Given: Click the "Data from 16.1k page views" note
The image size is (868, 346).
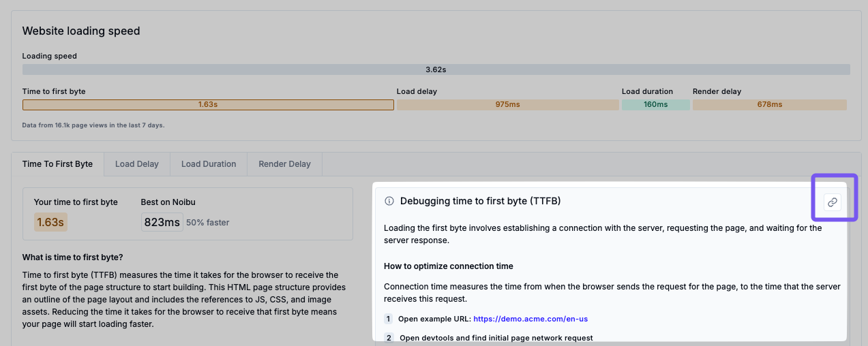Looking at the screenshot, I should point(93,125).
